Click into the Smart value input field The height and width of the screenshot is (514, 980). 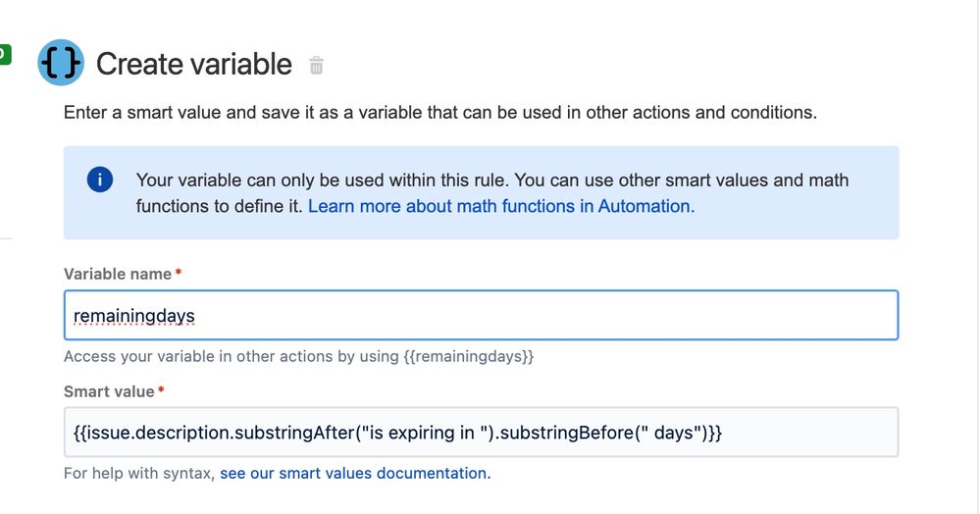click(x=481, y=433)
